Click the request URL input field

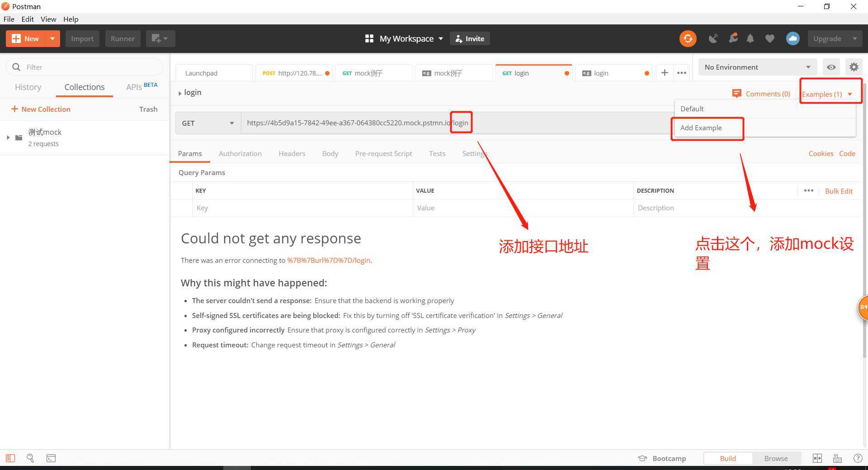[457, 123]
